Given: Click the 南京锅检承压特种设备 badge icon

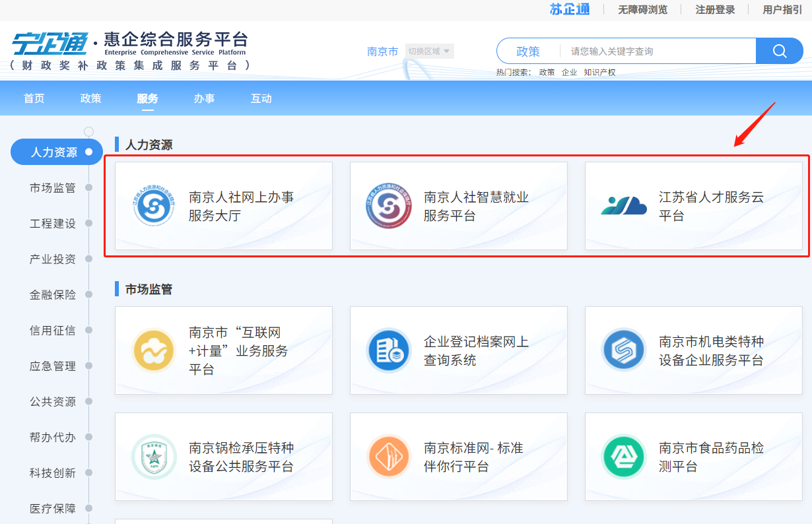Looking at the screenshot, I should tap(154, 457).
